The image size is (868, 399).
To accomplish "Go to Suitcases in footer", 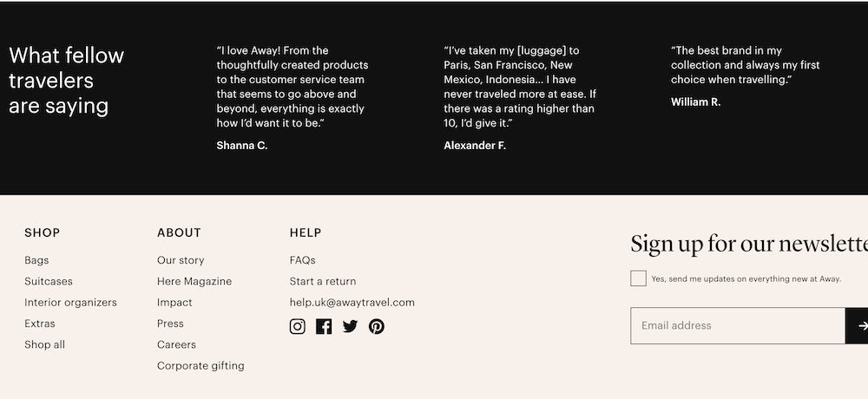I will [49, 281].
